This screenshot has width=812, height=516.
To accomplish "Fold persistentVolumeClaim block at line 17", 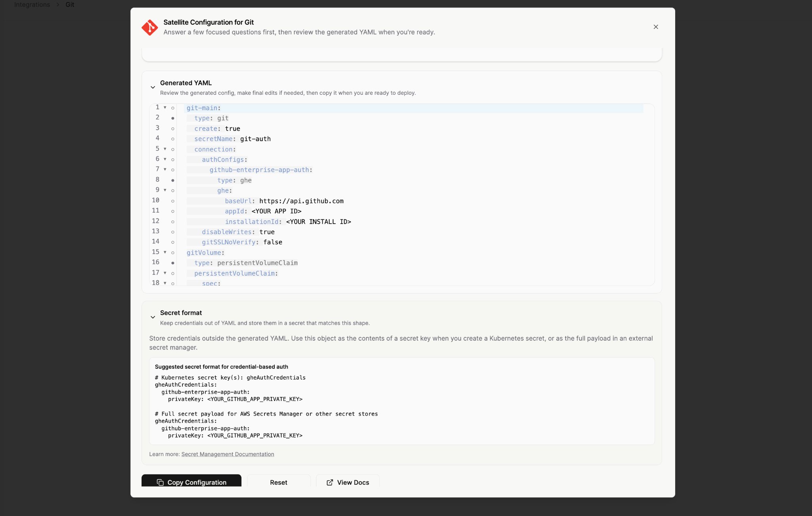I will pyautogui.click(x=165, y=273).
